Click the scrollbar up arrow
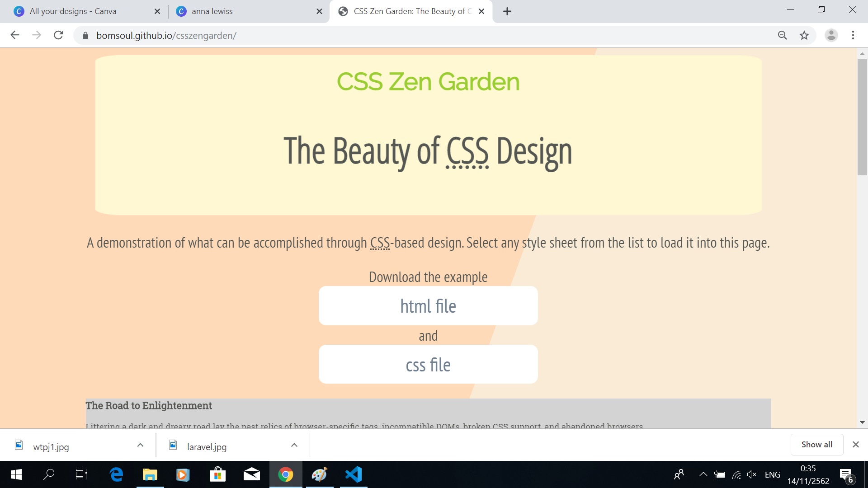This screenshot has height=488, width=868. [862, 53]
